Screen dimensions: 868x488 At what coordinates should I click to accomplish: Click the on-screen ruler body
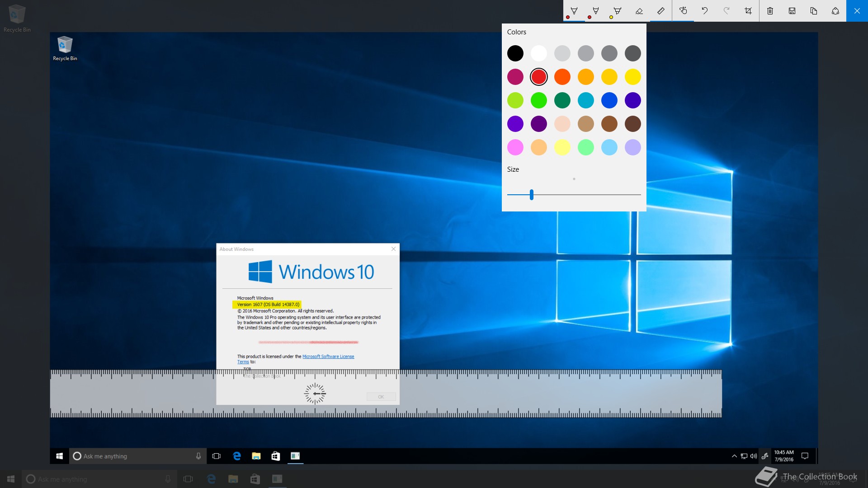pyautogui.click(x=386, y=394)
